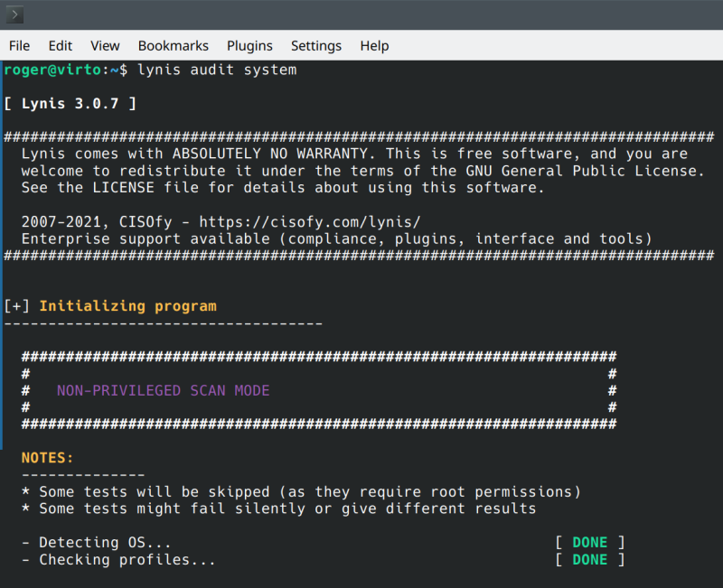
Task: Click the NON-PRIVILEGED SCAN MODE text
Action: [163, 391]
